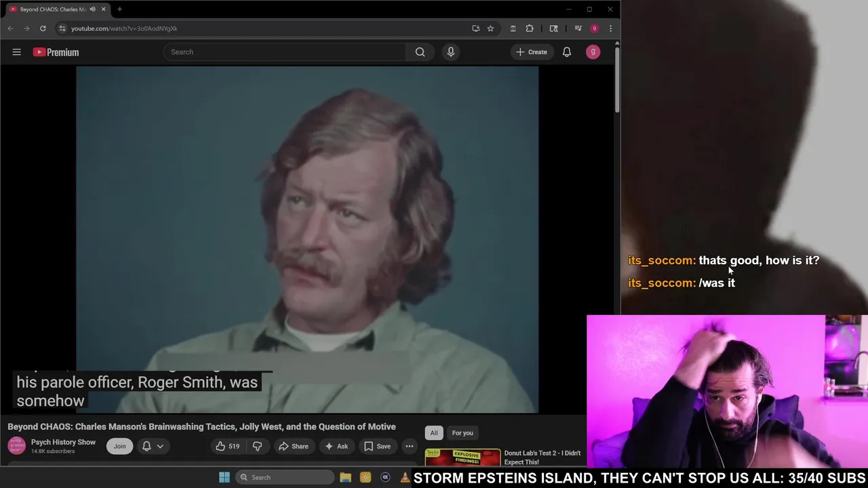Mute the tab via its speaker icon

93,9
